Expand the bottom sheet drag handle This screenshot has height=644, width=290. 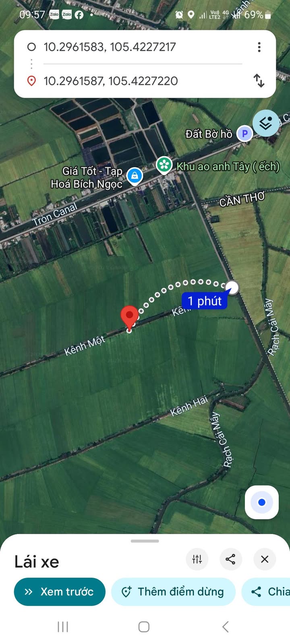[145, 541]
